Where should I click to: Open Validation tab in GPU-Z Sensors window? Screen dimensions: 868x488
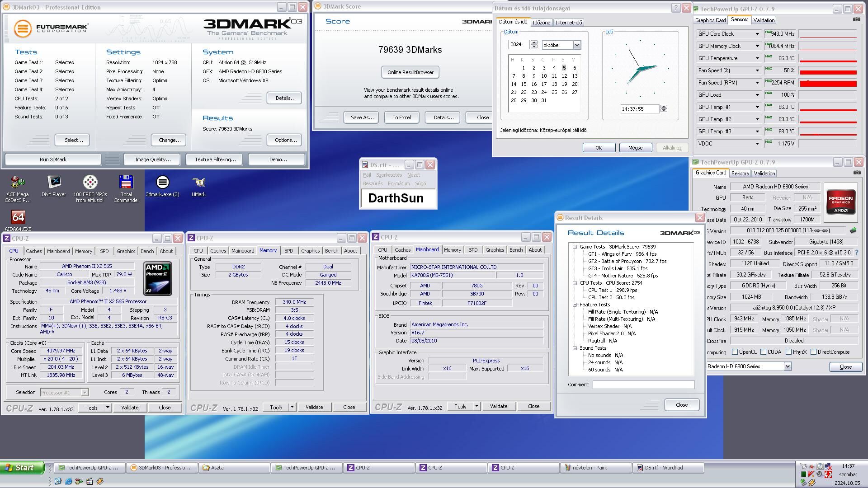point(764,20)
